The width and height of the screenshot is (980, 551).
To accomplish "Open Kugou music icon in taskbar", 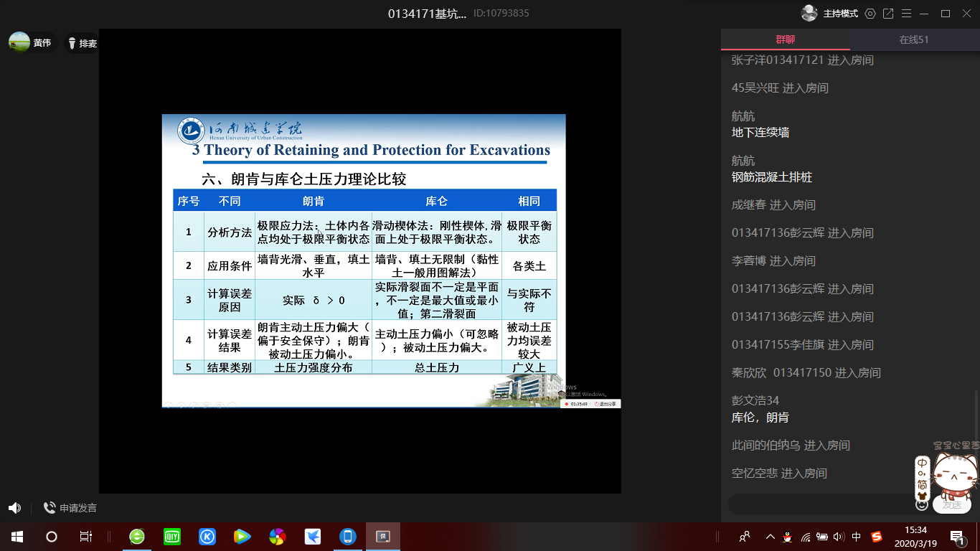I will (x=207, y=537).
